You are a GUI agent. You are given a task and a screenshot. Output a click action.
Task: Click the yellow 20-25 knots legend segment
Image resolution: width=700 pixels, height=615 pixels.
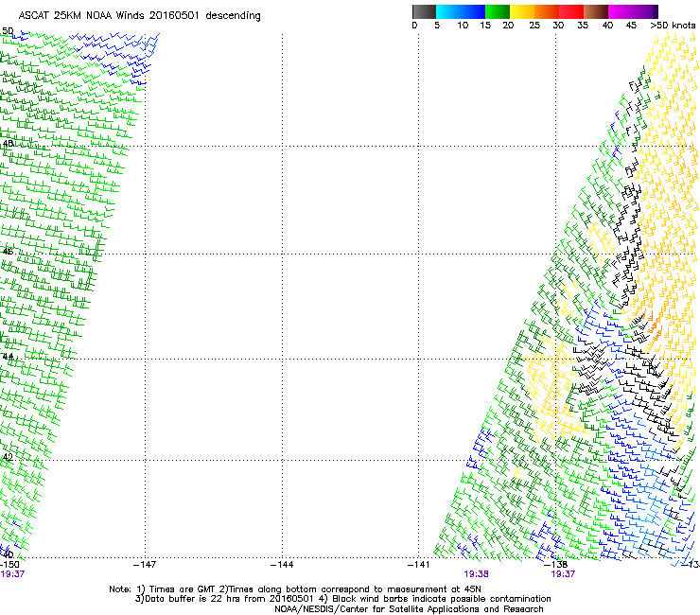(x=522, y=11)
